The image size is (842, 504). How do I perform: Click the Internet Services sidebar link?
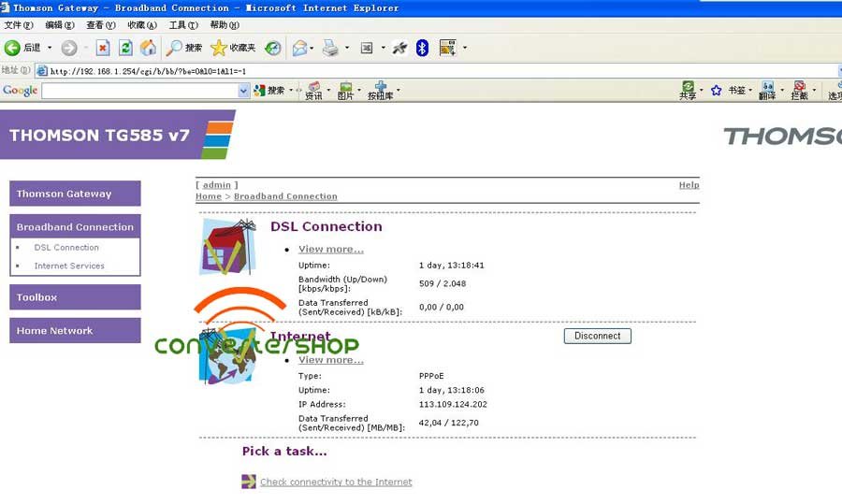point(69,266)
